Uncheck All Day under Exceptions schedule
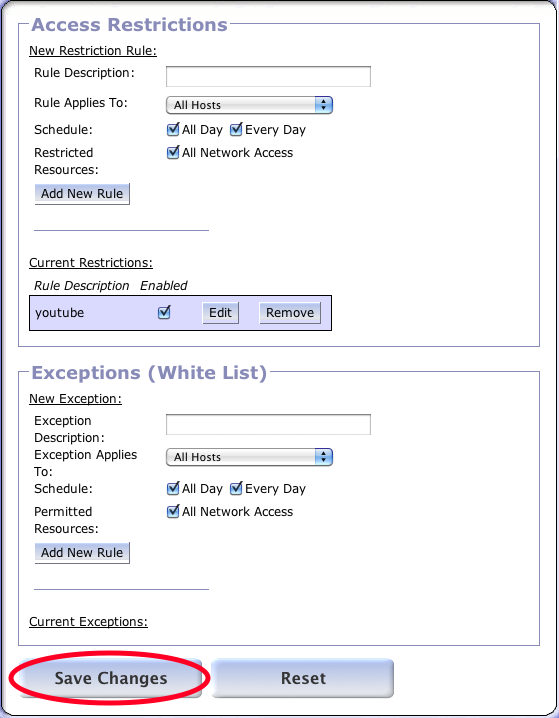559x718 pixels. pyautogui.click(x=173, y=489)
